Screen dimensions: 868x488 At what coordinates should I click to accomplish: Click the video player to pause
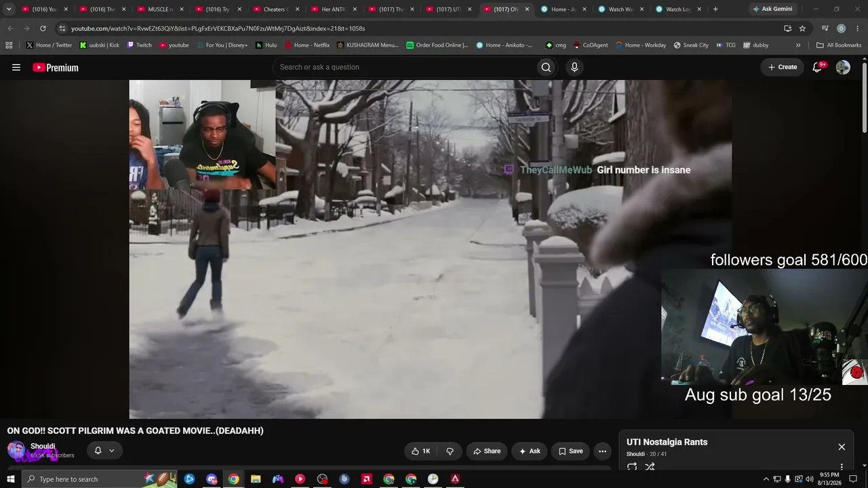pos(430,249)
